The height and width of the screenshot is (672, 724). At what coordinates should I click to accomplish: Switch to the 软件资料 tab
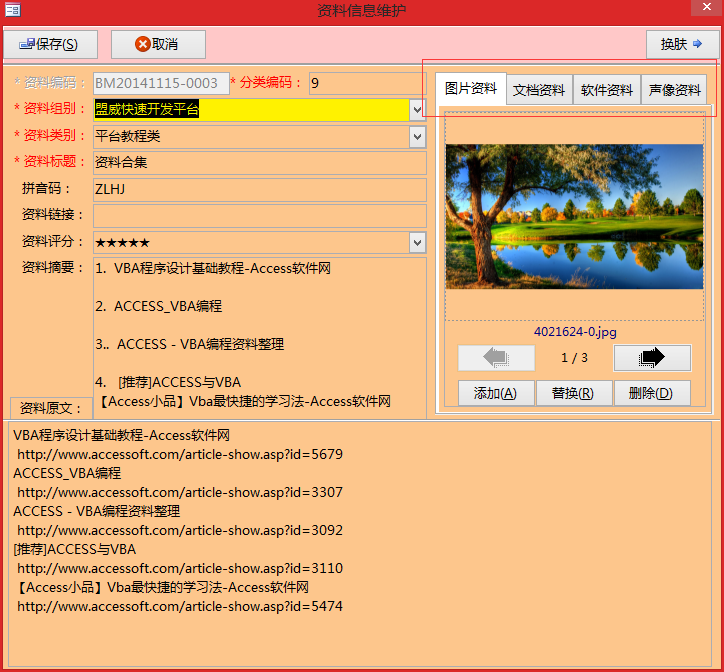point(607,90)
